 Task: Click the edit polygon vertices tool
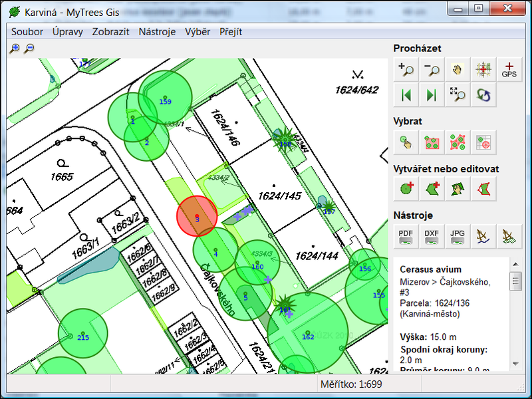(483, 189)
